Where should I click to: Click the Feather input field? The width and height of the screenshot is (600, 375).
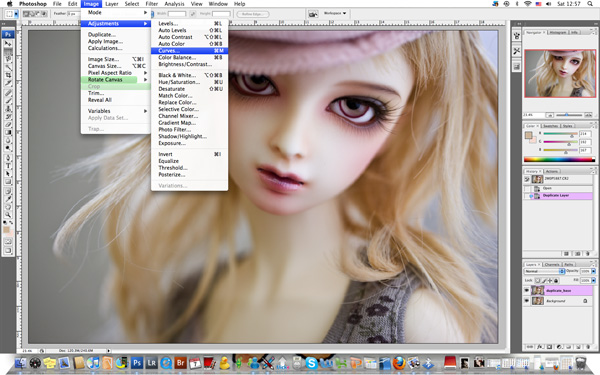tap(73, 14)
